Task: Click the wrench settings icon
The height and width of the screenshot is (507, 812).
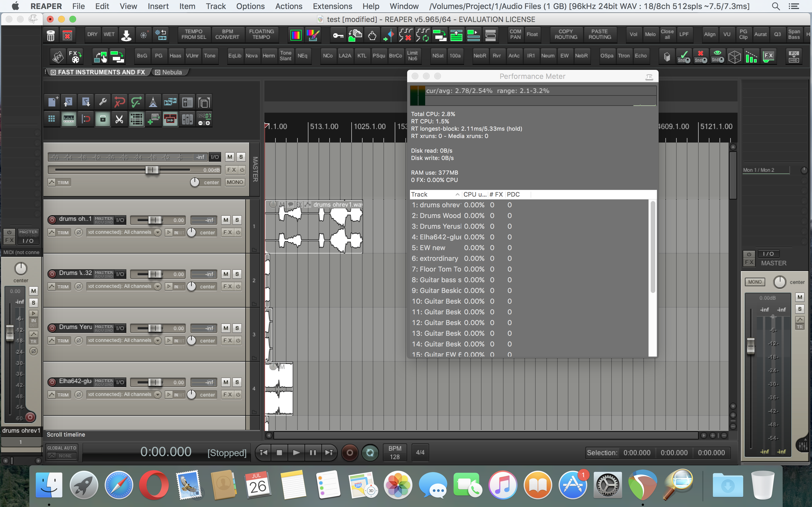Action: coord(103,102)
